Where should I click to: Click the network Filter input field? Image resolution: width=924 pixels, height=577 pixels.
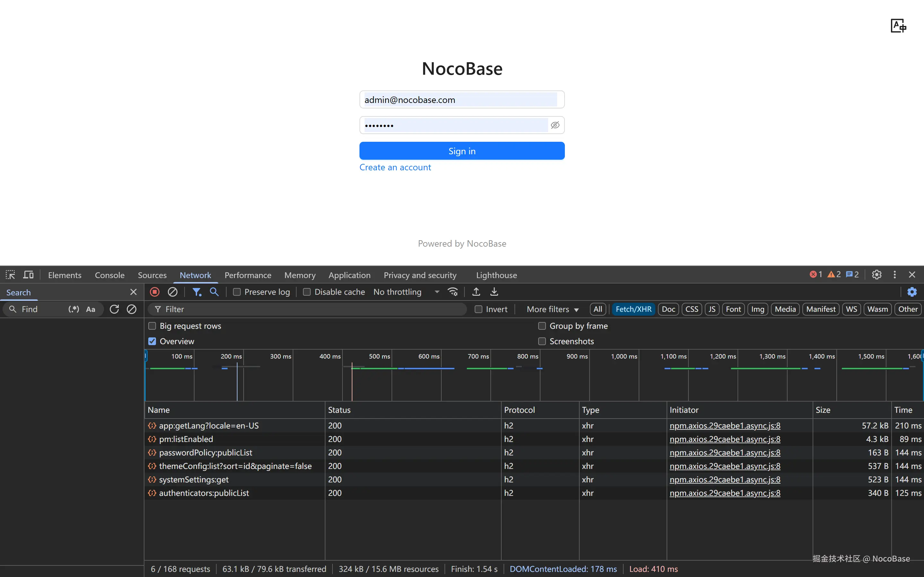(x=313, y=309)
